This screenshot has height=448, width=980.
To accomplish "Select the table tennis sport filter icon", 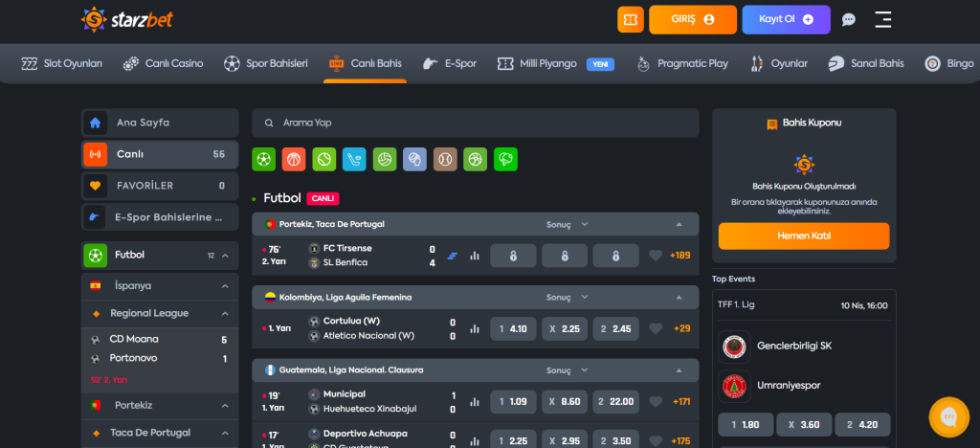I will (505, 159).
